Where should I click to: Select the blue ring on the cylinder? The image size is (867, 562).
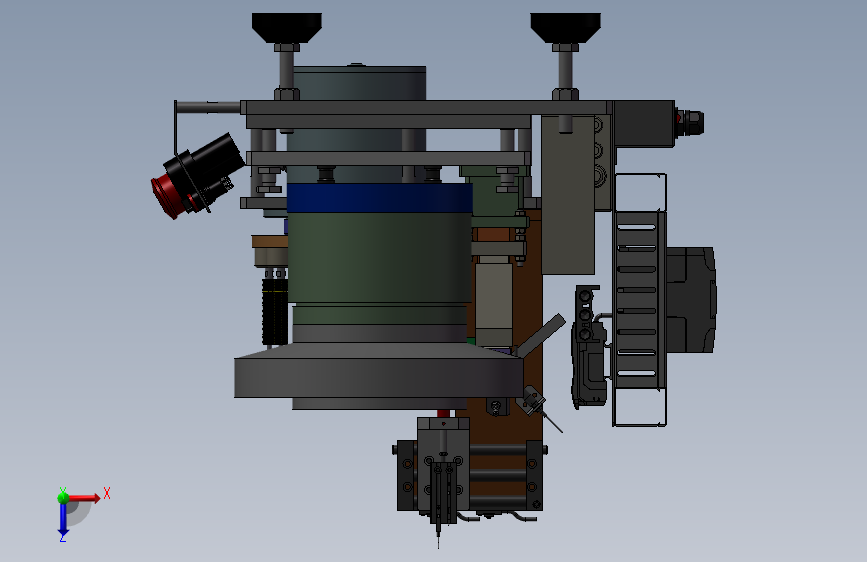coord(379,198)
